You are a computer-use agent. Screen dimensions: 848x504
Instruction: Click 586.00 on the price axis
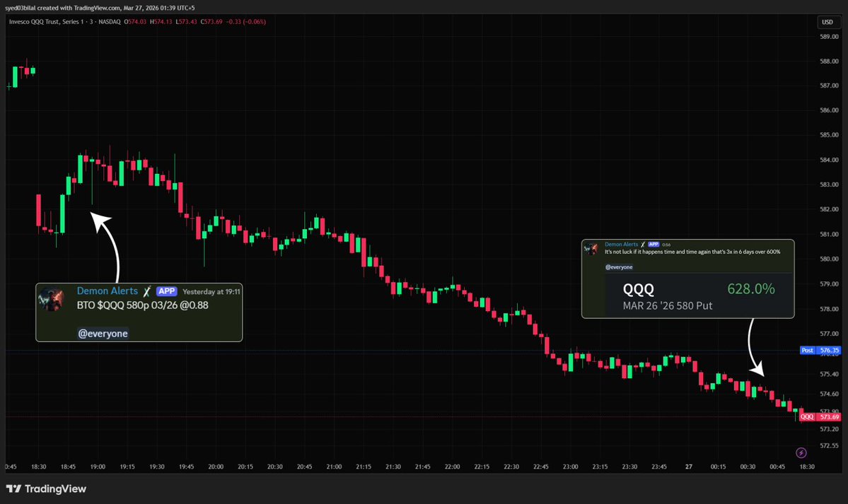point(829,110)
